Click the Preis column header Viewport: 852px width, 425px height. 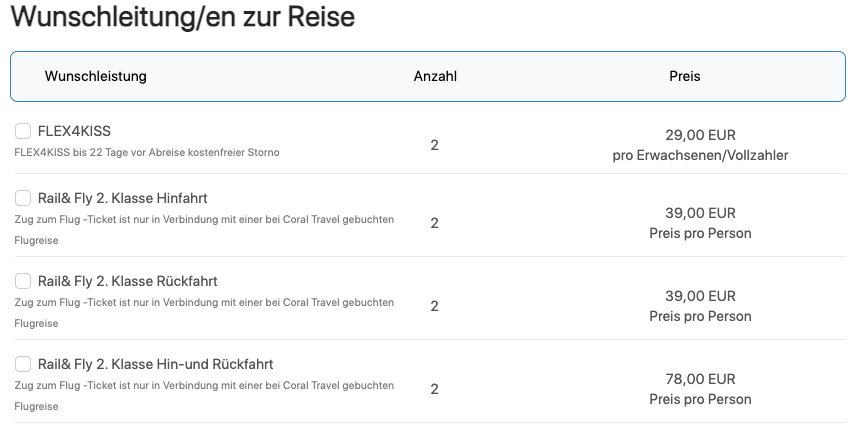click(x=685, y=76)
